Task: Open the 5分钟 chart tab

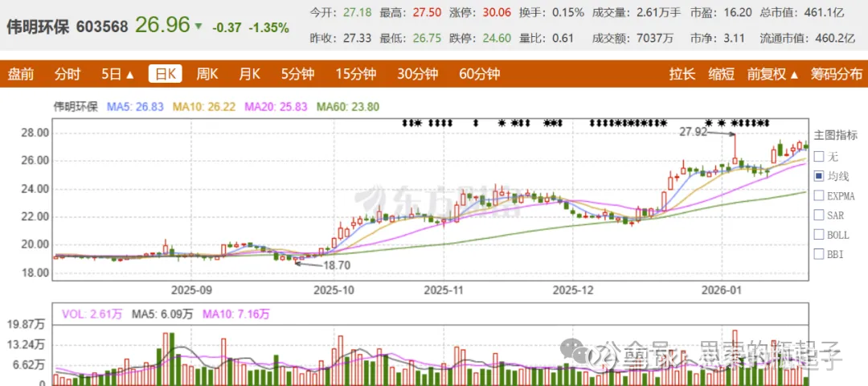Action: 298,74
